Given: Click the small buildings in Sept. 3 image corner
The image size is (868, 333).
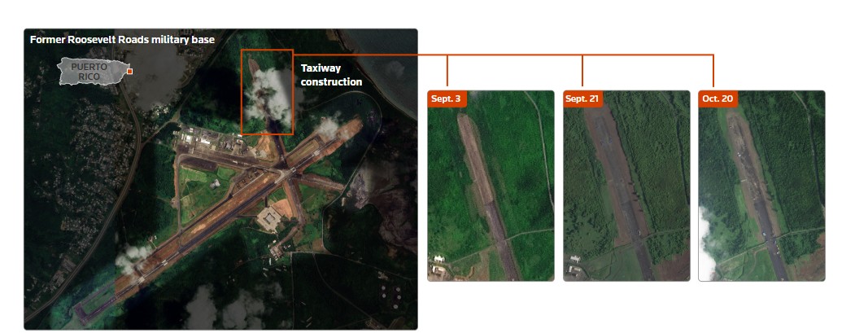Looking at the screenshot, I should 439,269.
